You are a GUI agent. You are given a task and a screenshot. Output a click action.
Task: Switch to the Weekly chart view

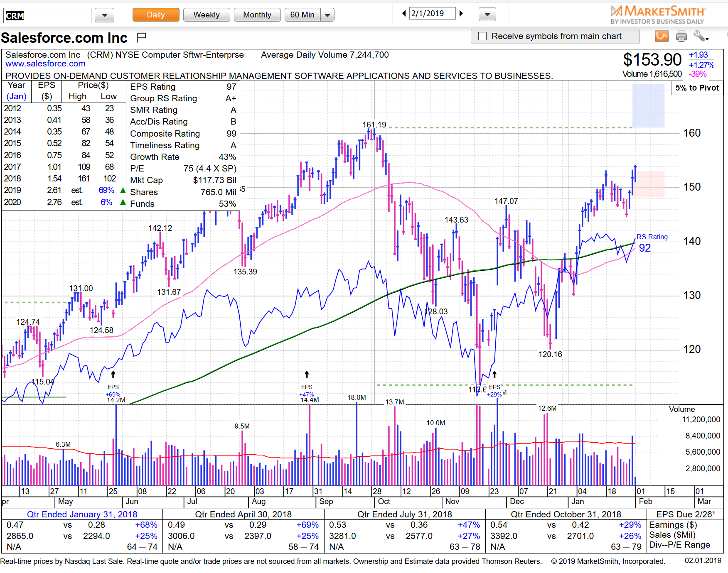click(x=207, y=15)
